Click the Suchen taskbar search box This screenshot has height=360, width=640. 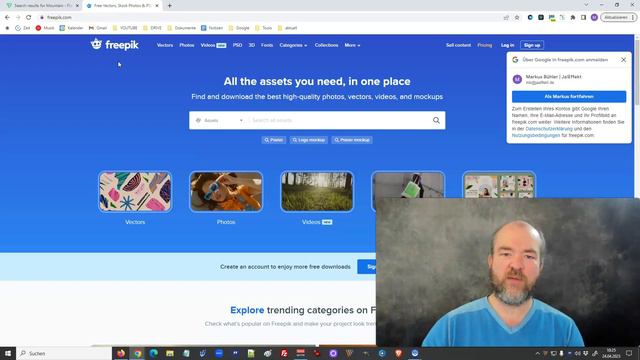[64, 353]
